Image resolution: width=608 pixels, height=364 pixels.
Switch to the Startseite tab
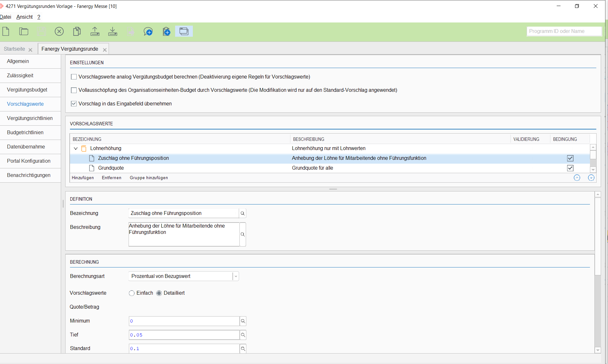click(x=15, y=49)
